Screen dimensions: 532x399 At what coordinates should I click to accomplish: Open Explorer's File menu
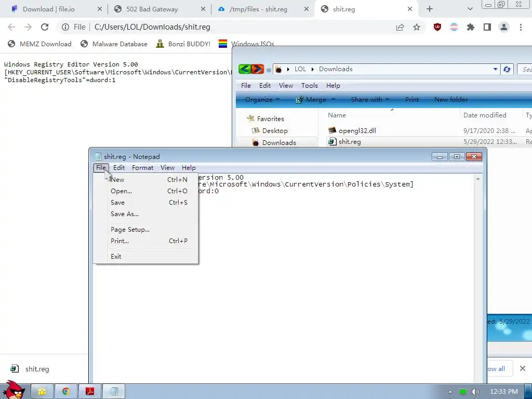click(x=246, y=86)
